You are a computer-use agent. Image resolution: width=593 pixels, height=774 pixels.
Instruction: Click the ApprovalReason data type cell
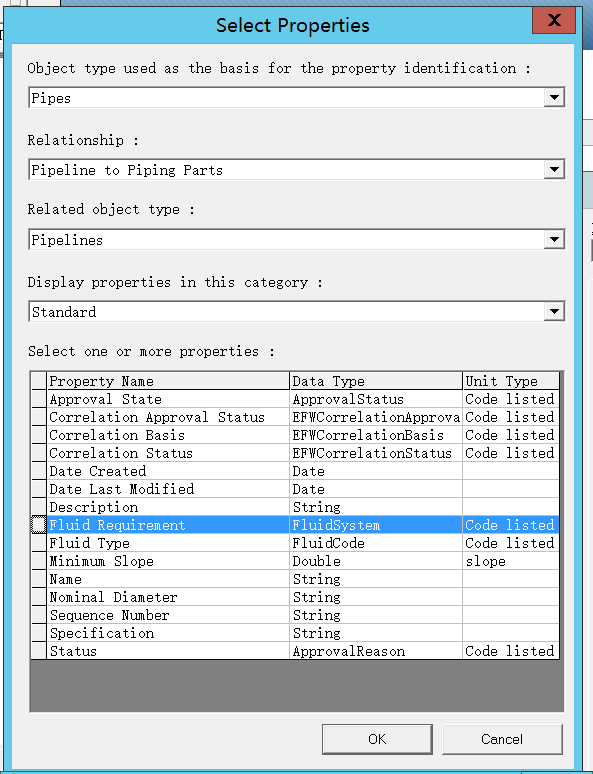click(376, 651)
